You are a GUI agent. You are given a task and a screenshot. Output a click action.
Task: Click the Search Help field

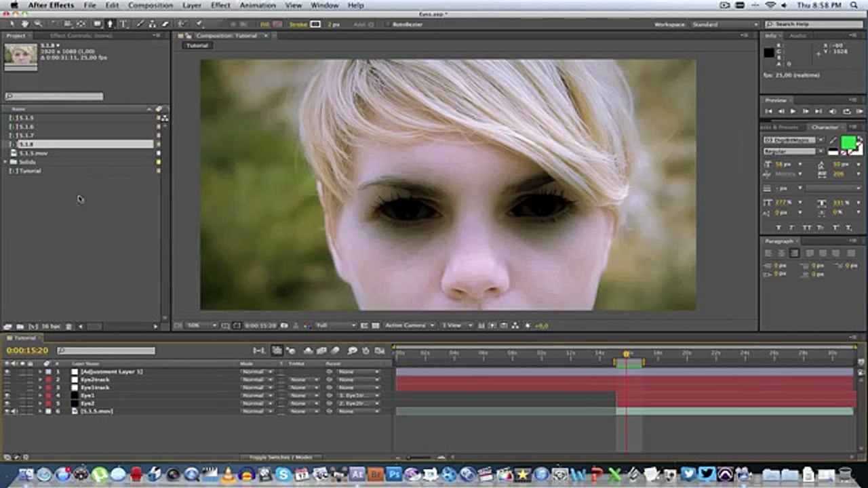click(x=814, y=24)
